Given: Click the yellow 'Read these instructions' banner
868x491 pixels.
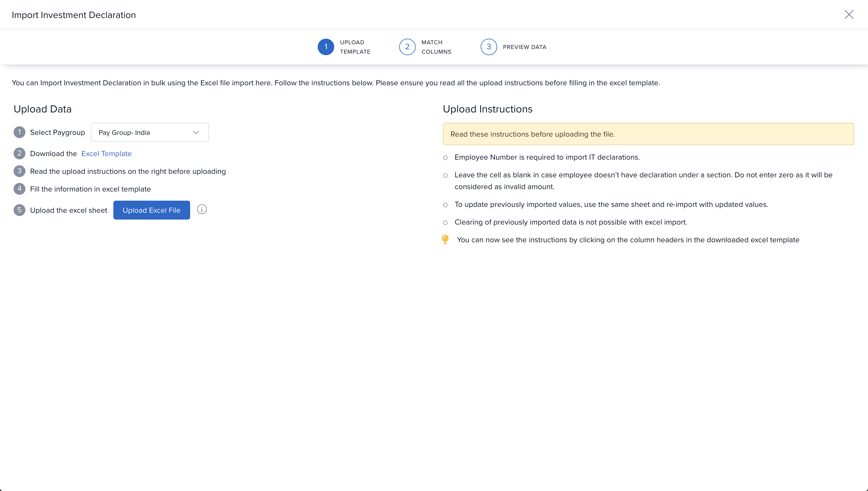Looking at the screenshot, I should (648, 134).
